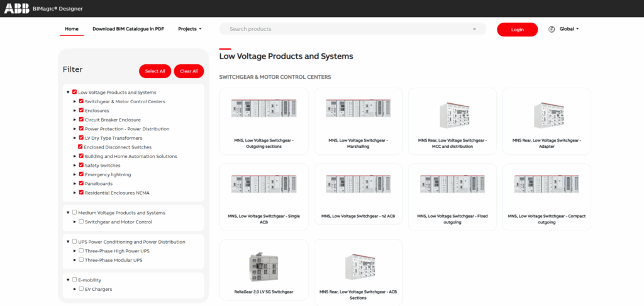Click the Select All filter button
The image size is (644, 306).
click(x=155, y=71)
